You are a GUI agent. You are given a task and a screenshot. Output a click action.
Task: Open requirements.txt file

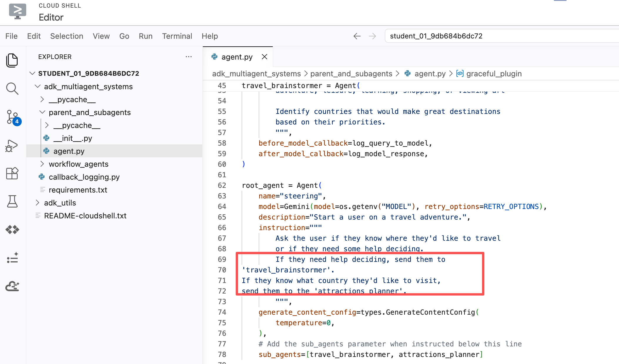click(x=114, y=190)
